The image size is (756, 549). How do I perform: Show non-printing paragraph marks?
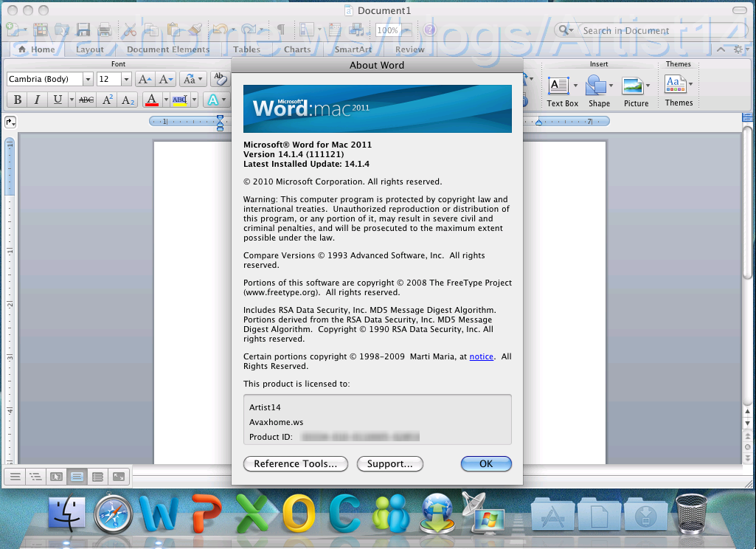point(280,30)
